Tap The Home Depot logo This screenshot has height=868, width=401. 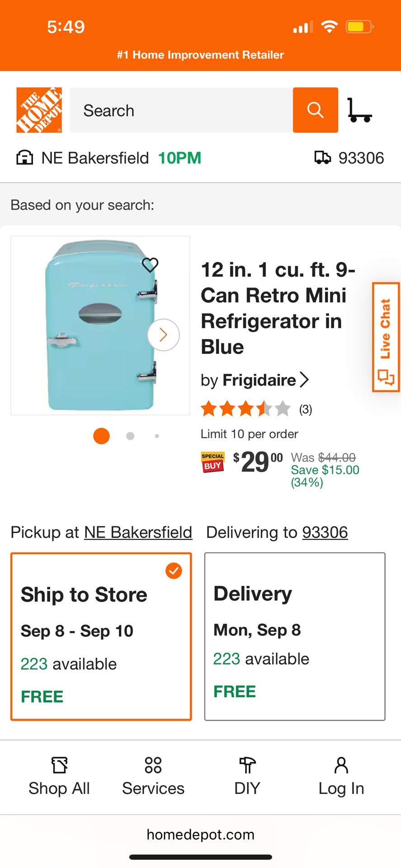click(39, 110)
